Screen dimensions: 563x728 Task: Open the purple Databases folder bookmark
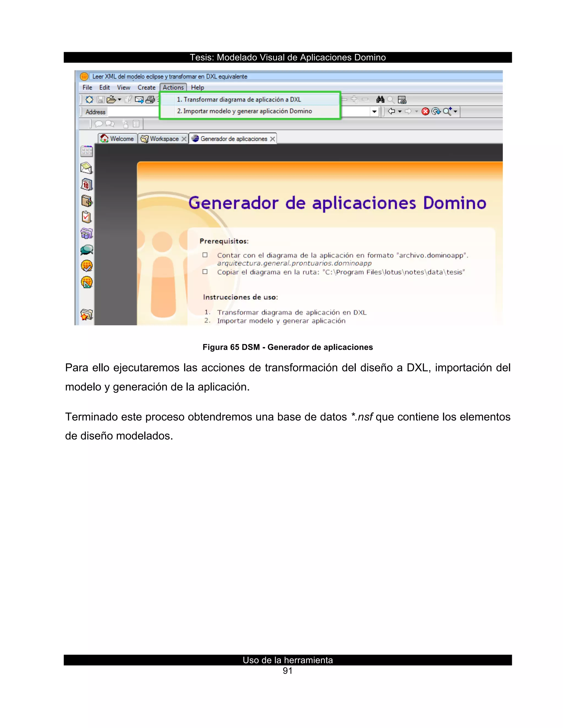86,233
